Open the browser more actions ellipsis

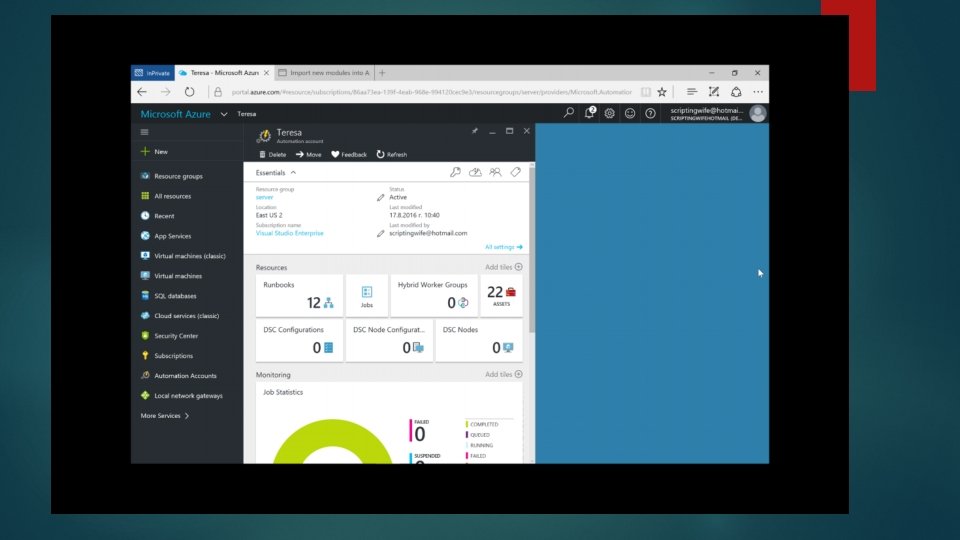tap(758, 92)
